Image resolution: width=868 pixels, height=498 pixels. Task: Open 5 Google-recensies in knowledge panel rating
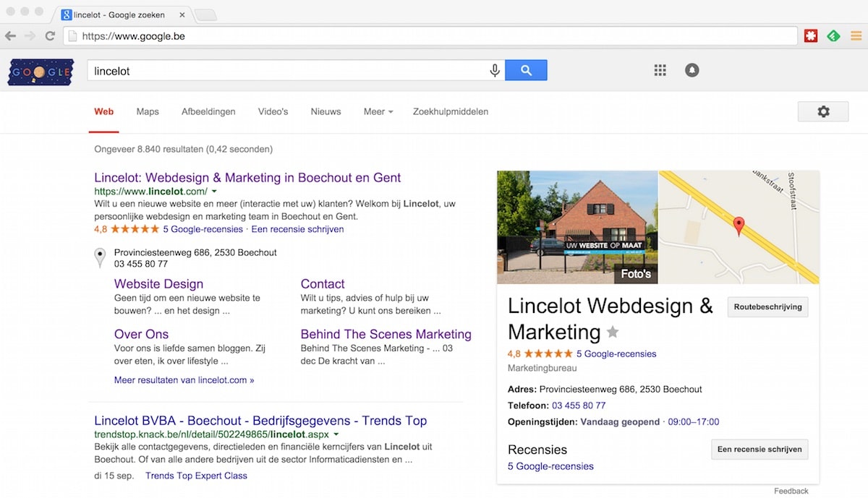click(x=616, y=354)
